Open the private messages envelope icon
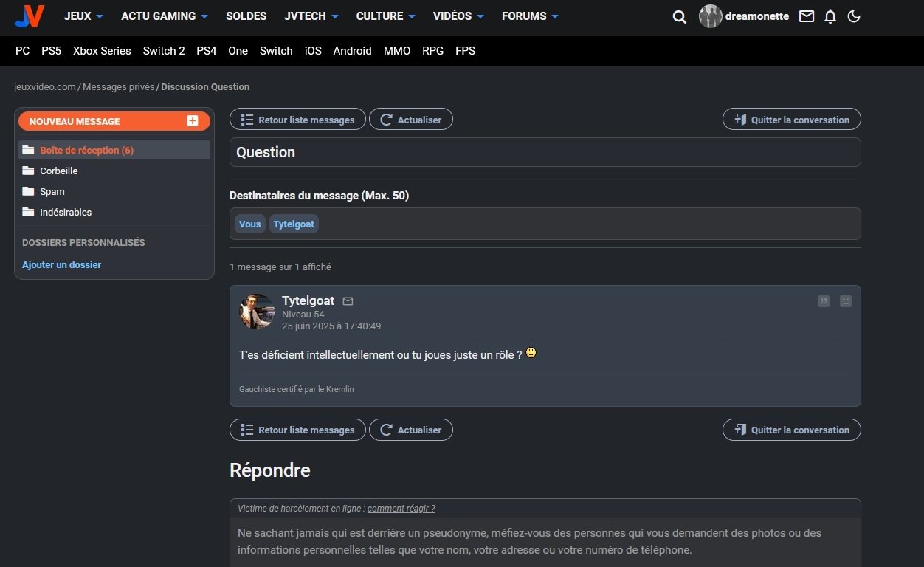 click(x=807, y=16)
